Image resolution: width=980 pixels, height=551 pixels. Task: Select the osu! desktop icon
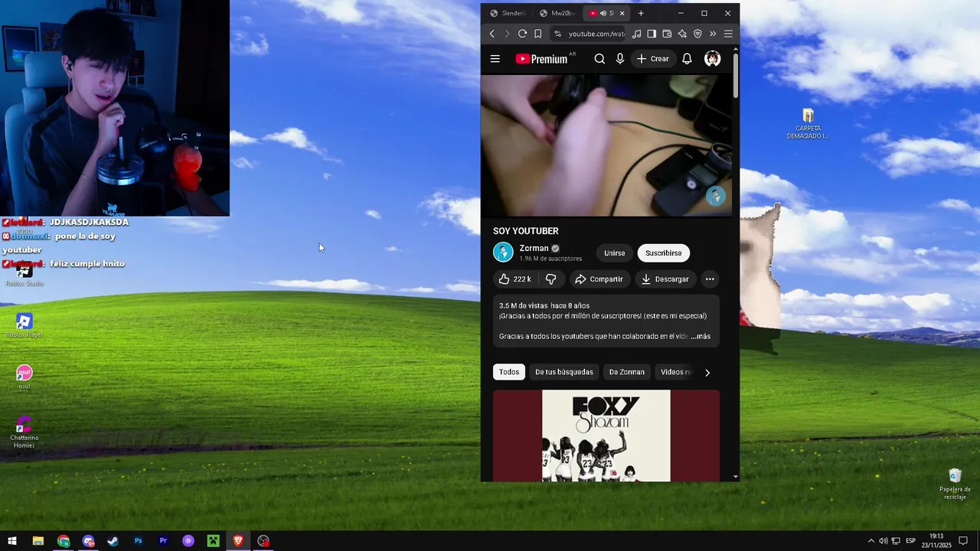[x=24, y=377]
